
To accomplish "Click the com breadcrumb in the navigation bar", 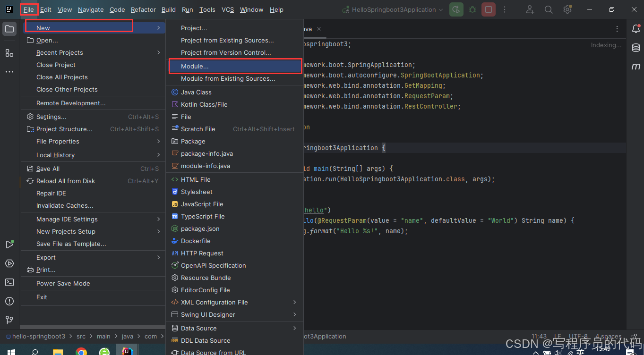I will 150,337.
